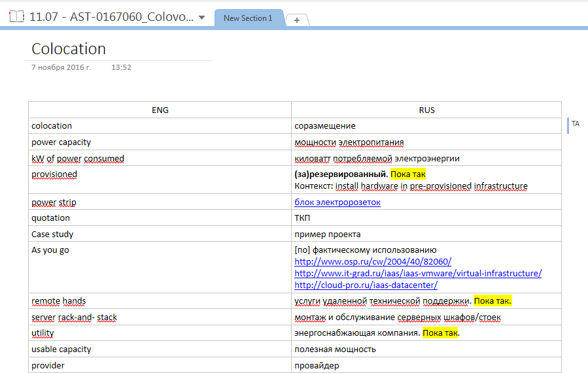Click the provisioned cell
This screenshot has height=373, width=588.
[160, 180]
